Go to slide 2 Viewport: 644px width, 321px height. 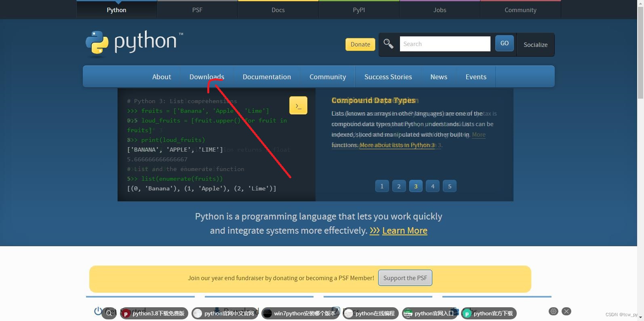coord(399,186)
